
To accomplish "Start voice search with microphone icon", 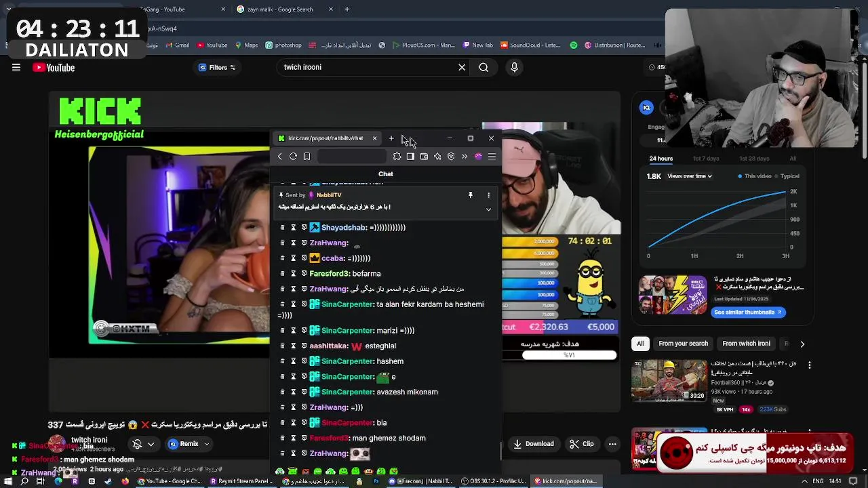I will pyautogui.click(x=514, y=67).
